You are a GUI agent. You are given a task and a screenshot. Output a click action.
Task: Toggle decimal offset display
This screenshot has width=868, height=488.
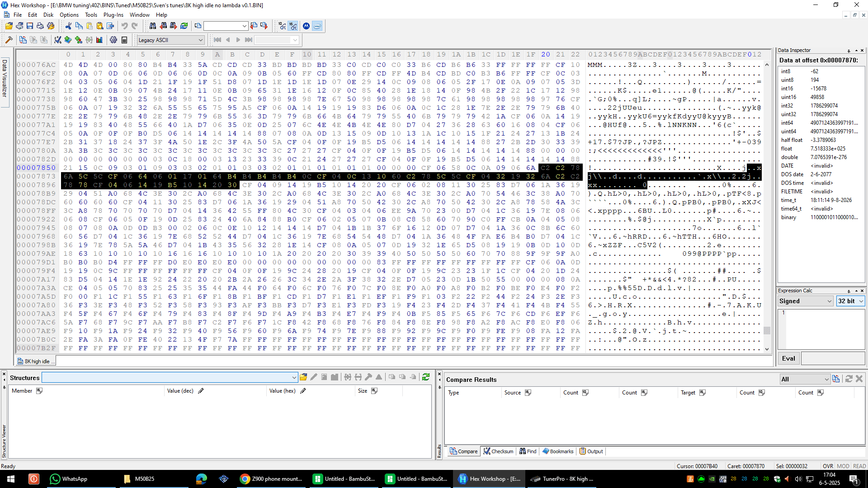pos(282,26)
